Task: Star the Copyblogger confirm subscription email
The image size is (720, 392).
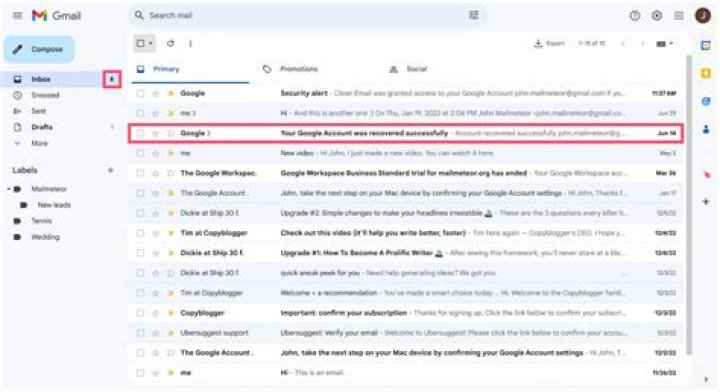Action: pos(155,313)
